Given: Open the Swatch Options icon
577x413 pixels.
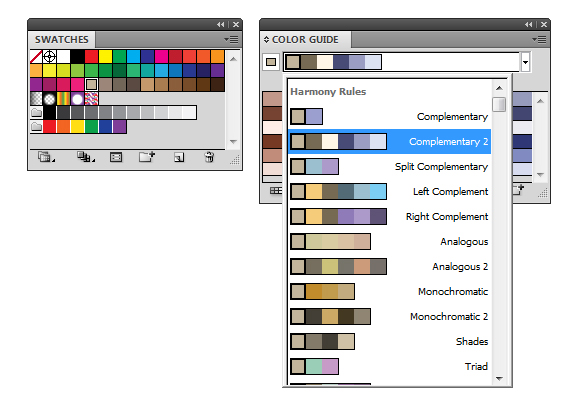Looking at the screenshot, I should 116,158.
